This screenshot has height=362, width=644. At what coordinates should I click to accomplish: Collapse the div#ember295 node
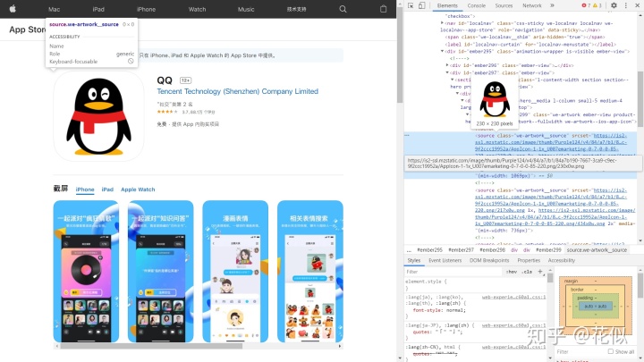tap(443, 51)
